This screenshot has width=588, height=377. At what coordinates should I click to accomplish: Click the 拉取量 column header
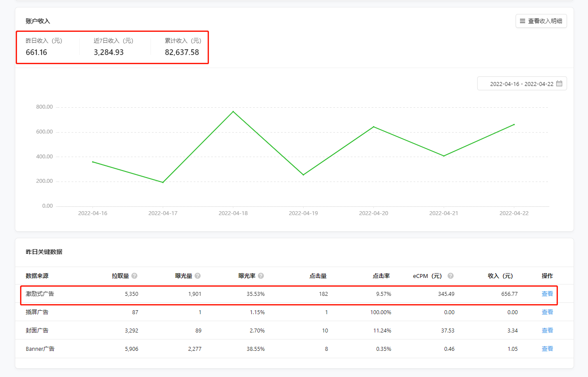click(120, 276)
